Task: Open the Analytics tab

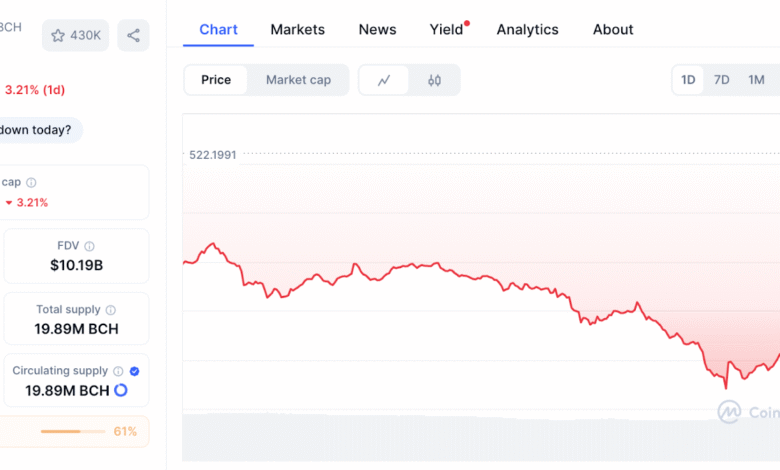Action: (x=527, y=30)
